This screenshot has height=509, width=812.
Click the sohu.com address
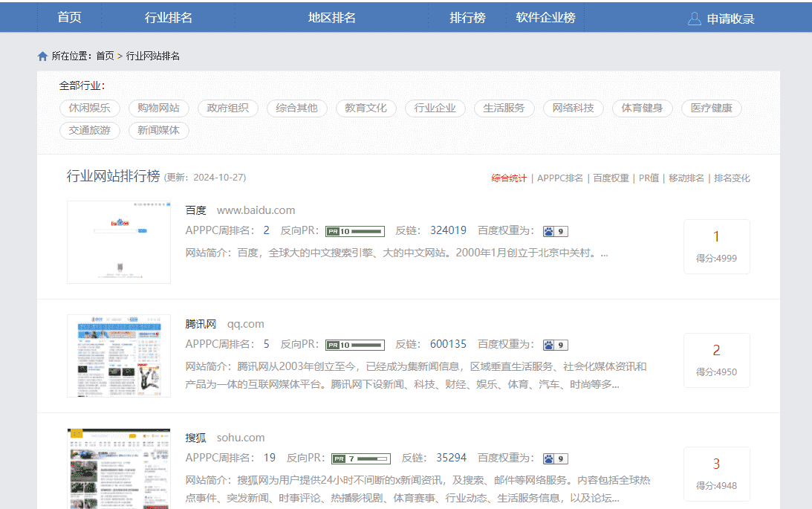[x=241, y=438]
